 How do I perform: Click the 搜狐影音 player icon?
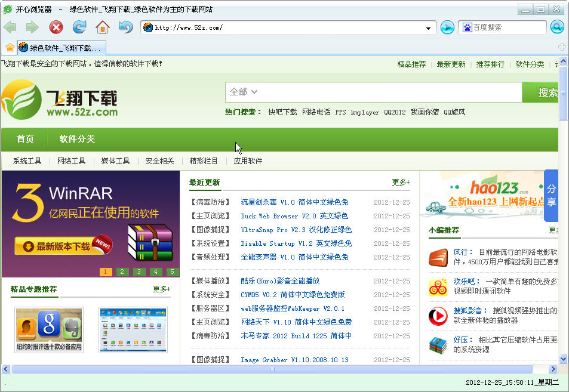(x=438, y=316)
